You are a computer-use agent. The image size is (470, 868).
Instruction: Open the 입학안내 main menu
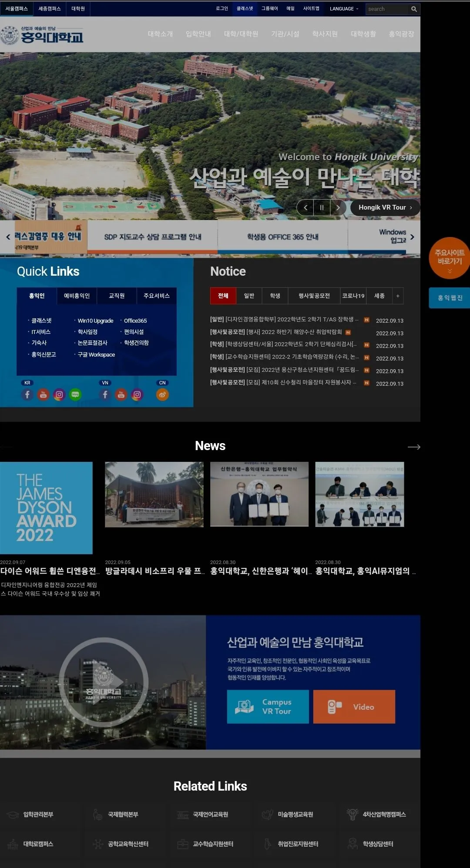pyautogui.click(x=198, y=34)
